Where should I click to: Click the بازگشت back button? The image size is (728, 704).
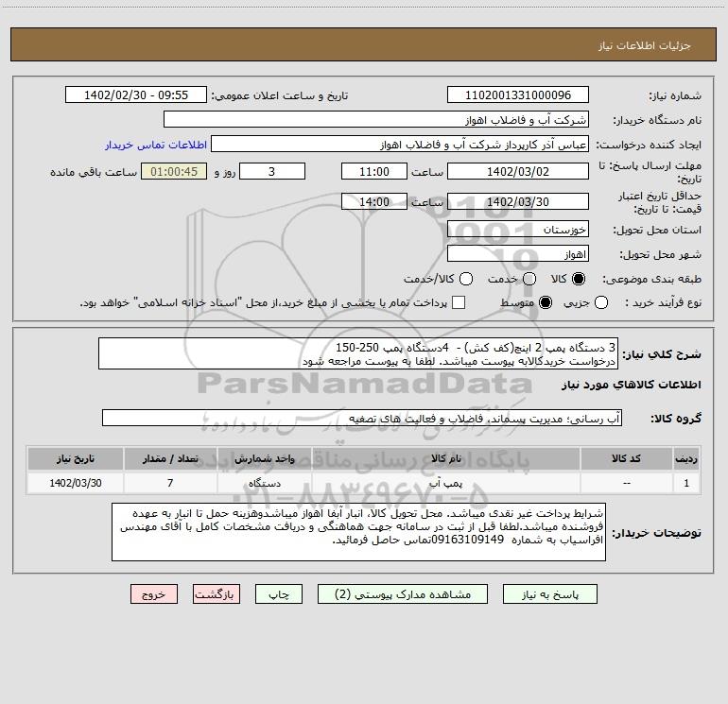pyautogui.click(x=217, y=594)
